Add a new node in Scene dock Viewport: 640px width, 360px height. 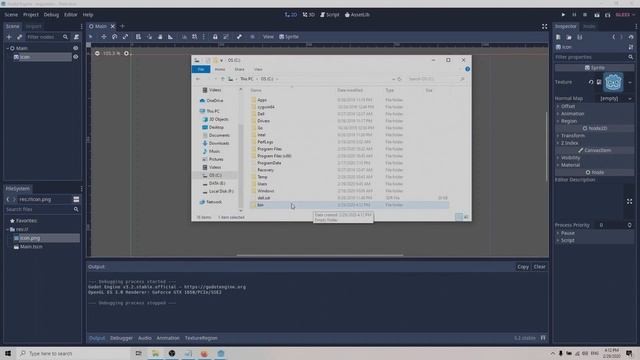pos(9,37)
